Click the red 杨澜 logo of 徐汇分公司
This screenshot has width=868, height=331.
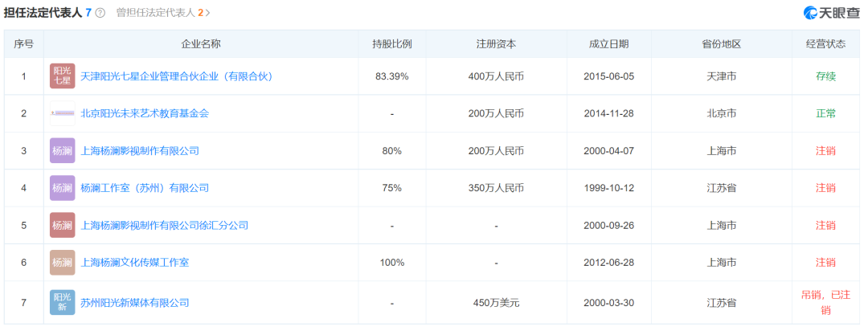coord(62,225)
